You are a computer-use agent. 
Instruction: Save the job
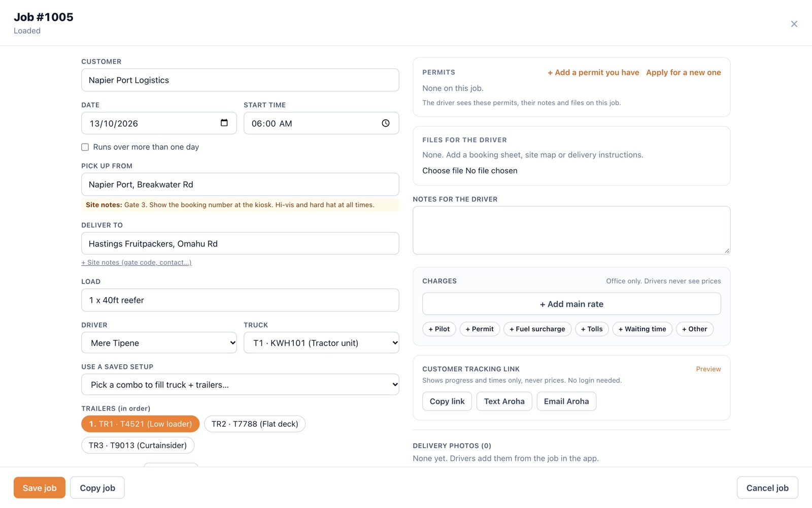pyautogui.click(x=40, y=488)
